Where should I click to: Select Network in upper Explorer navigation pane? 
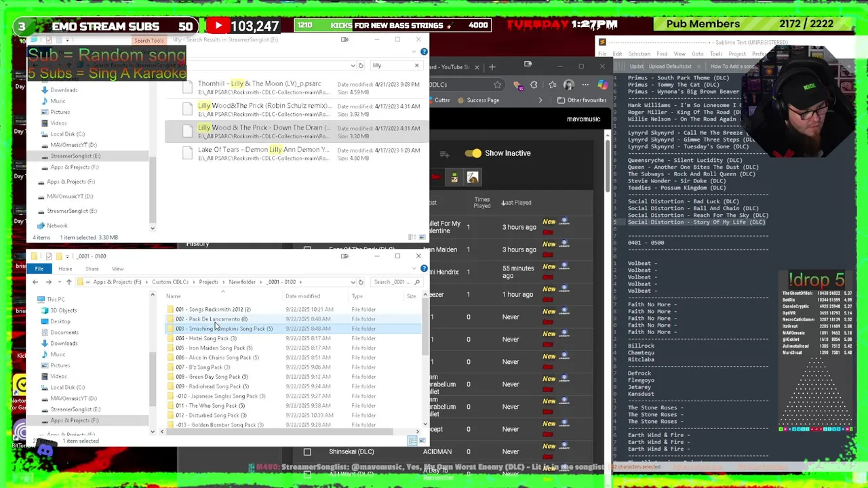(57, 226)
